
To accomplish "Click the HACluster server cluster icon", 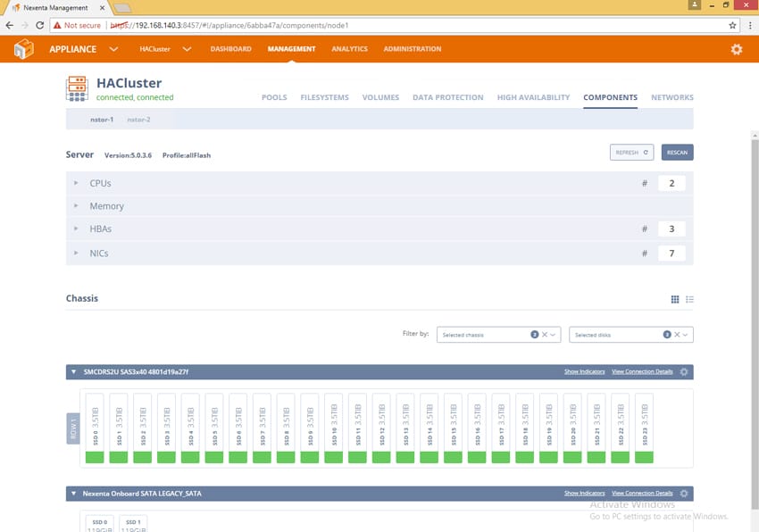I will click(77, 88).
